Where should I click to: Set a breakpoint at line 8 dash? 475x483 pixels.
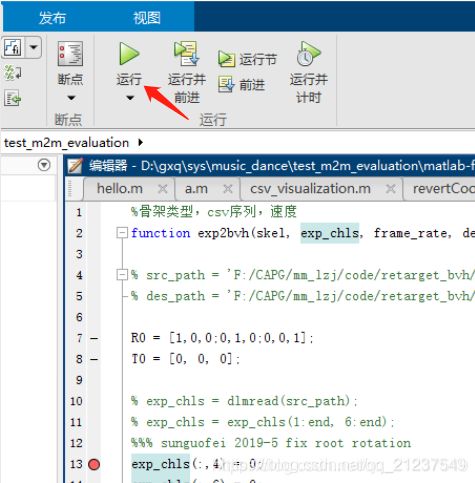tap(94, 360)
